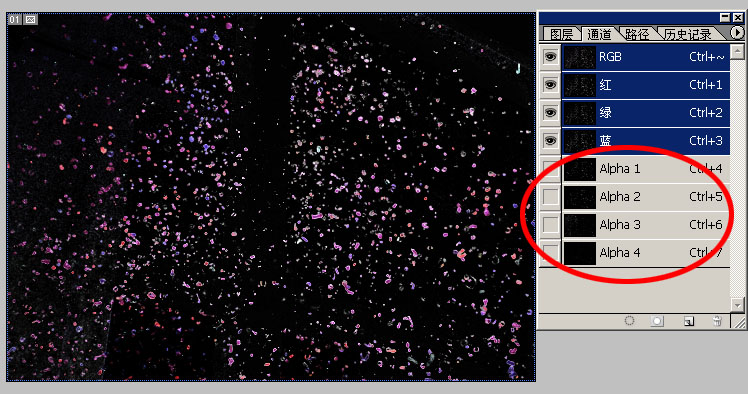Image resolution: width=748 pixels, height=394 pixels.
Task: Load channel as selection icon
Action: pos(629,321)
